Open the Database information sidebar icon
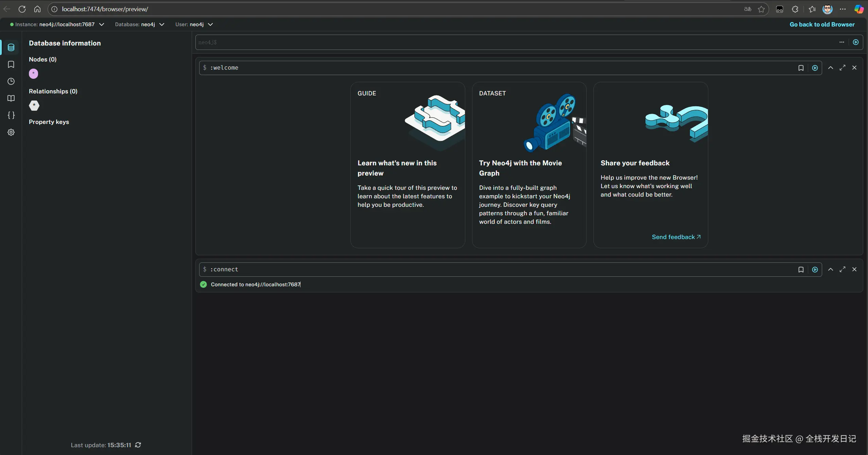This screenshot has height=455, width=868. pos(11,48)
